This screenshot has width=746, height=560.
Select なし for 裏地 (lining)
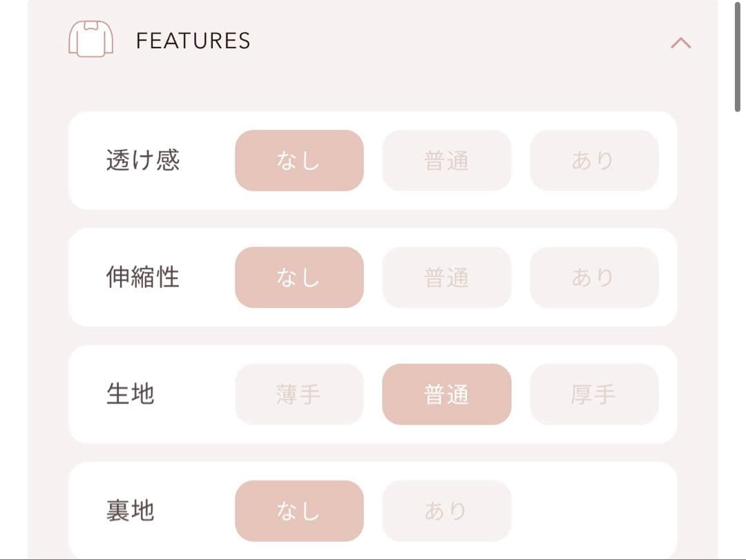(299, 510)
